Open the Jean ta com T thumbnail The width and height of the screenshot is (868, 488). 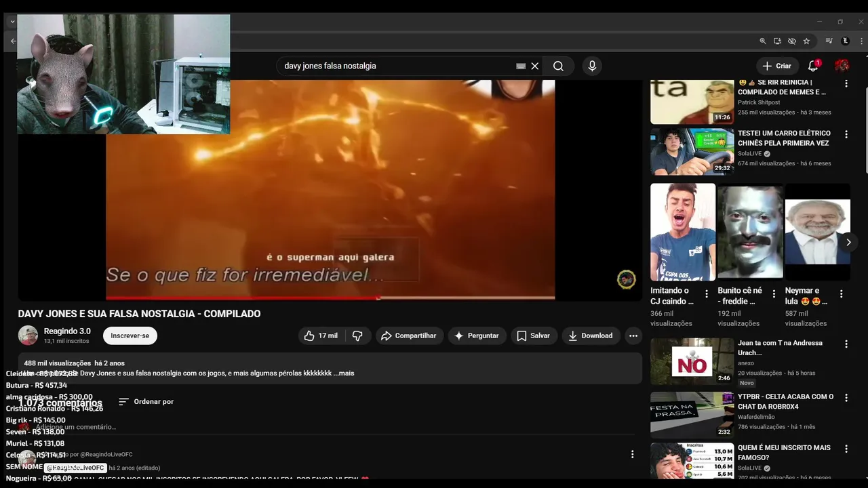coord(692,361)
